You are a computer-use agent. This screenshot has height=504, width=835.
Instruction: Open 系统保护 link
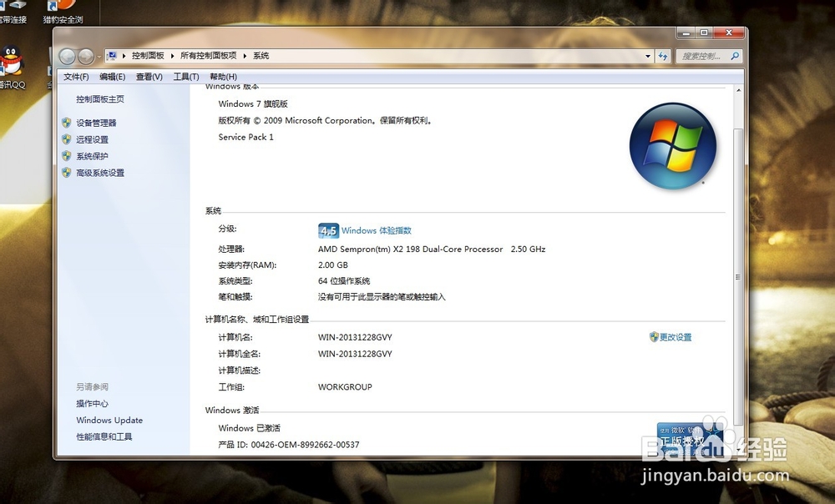coord(92,156)
